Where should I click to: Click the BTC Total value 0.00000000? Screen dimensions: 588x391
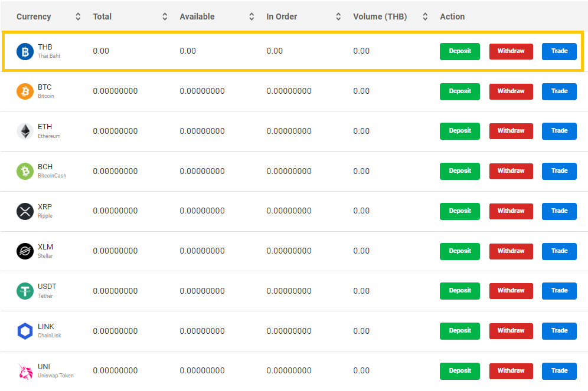pos(116,91)
